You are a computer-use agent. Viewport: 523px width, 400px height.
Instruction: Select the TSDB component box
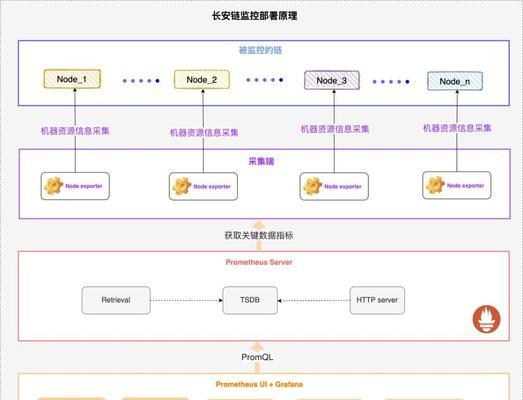tap(250, 300)
